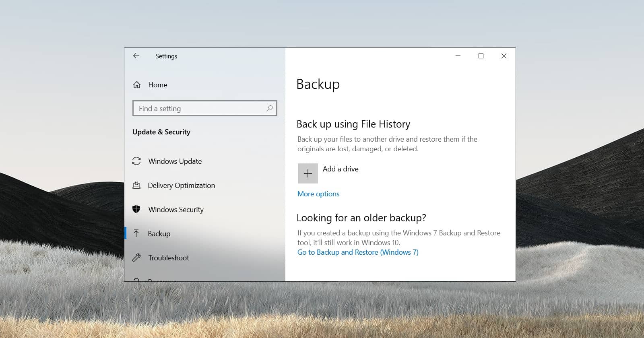Click the Back up using File History heading
Viewport: 644px width, 338px height.
(x=353, y=124)
